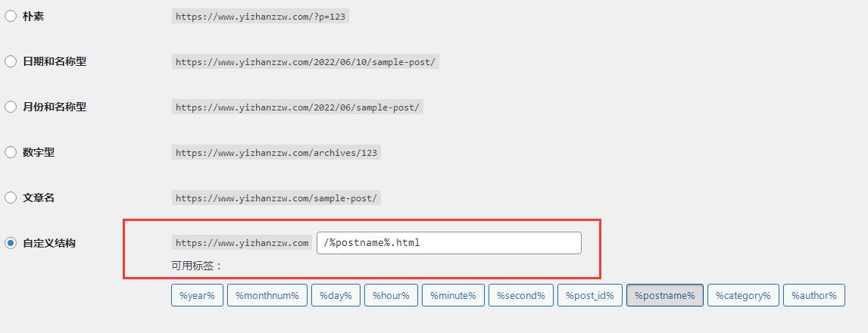This screenshot has width=868, height=333.
Task: Add the %author% tag button
Action: tap(813, 295)
